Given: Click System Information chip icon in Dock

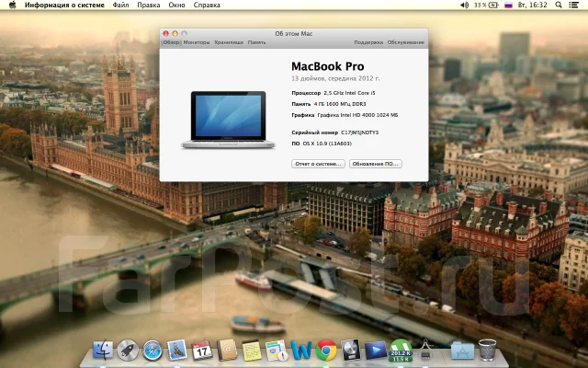Looking at the screenshot, I should click(425, 350).
